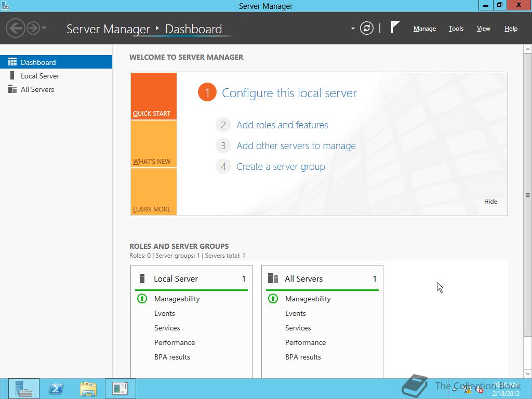This screenshot has height=399, width=532.
Task: Expand the dropdown arrow beside the refresh icon
Action: click(x=353, y=29)
